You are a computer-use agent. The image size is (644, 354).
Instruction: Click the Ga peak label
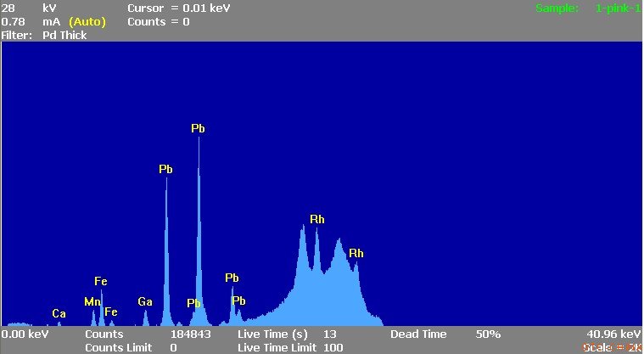pyautogui.click(x=145, y=301)
